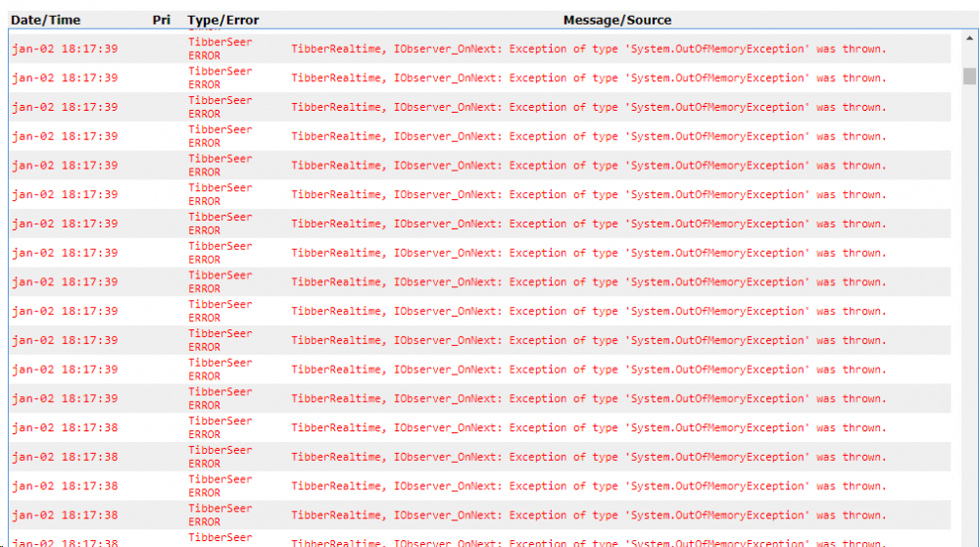980x547 pixels.
Task: Click the second row's TibberSeer ERROR label
Action: click(220, 78)
